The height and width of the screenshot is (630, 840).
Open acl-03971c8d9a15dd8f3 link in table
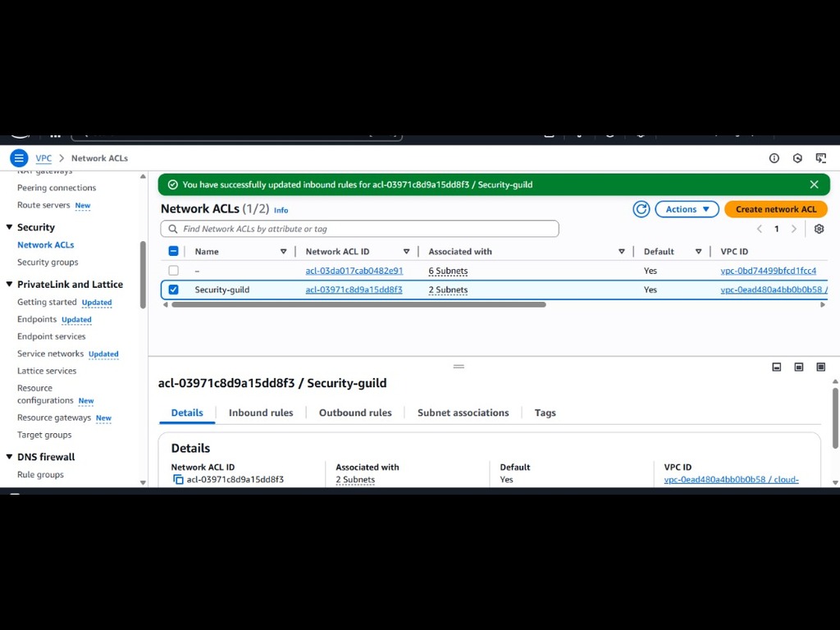(354, 290)
